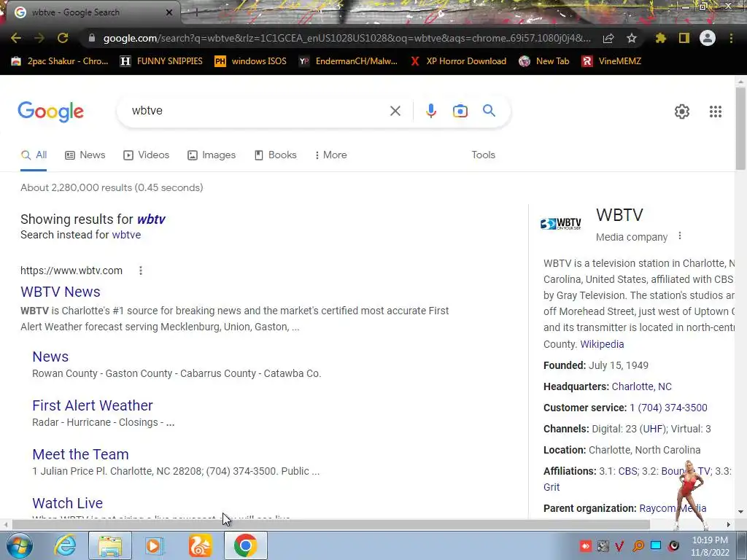Search instead for wbtve link
The height and width of the screenshot is (560, 747).
point(126,235)
